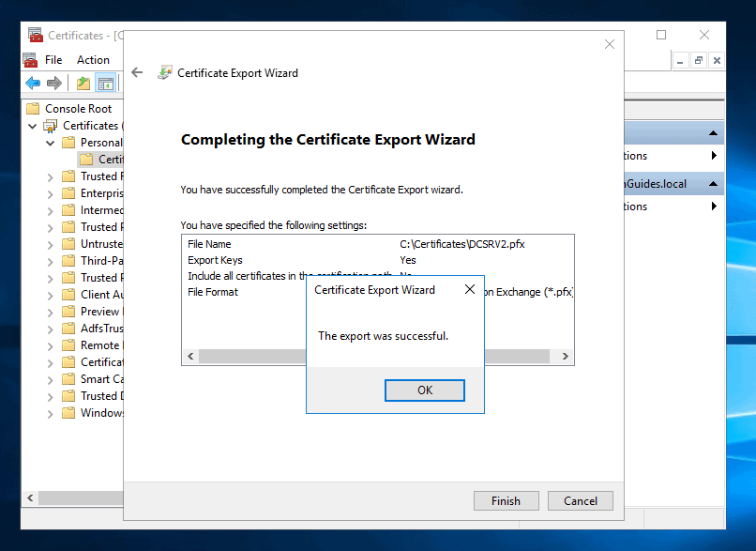This screenshot has width=756, height=551.
Task: Click the Certificates icon in the main title bar
Action: click(33, 34)
